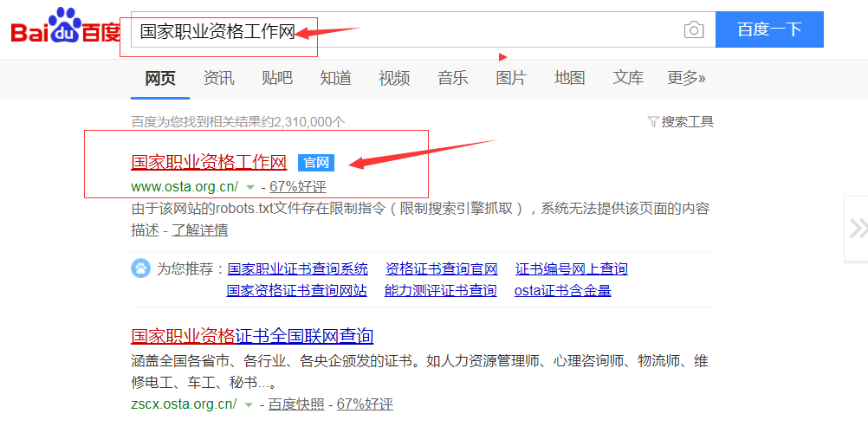Viewport: 868px width, 433px height.
Task: Open the 百度快照 cached page link
Action: (x=296, y=404)
